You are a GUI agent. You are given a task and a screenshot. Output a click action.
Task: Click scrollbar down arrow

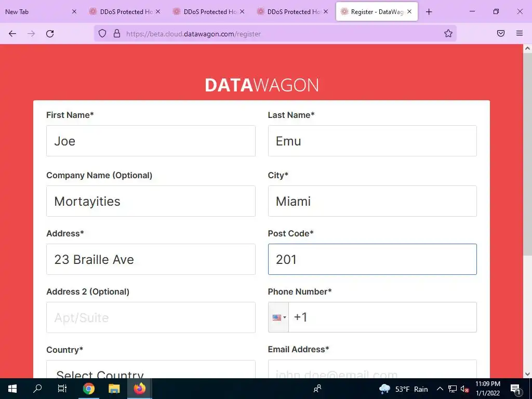527,374
